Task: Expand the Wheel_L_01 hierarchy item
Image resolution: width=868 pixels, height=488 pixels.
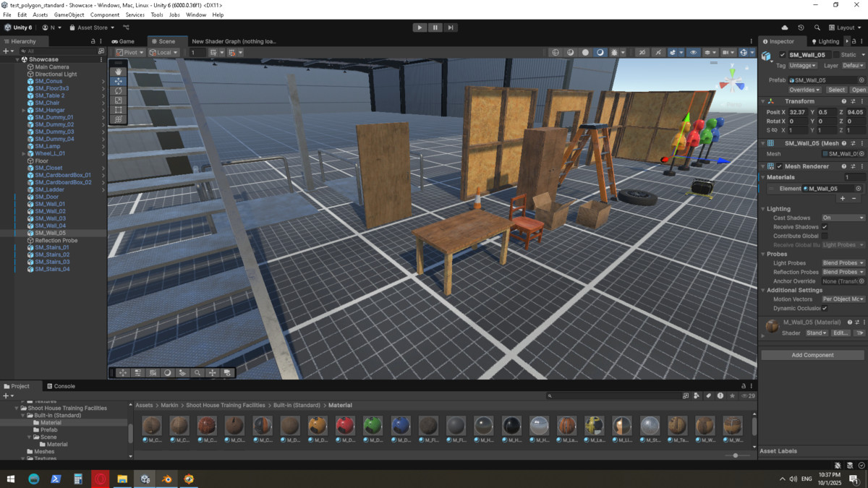Action: (24, 153)
